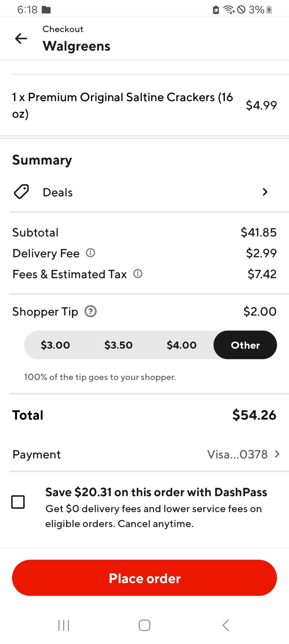Screen dimensions: 289x644
Task: Tap the Place order button
Action: (x=144, y=578)
